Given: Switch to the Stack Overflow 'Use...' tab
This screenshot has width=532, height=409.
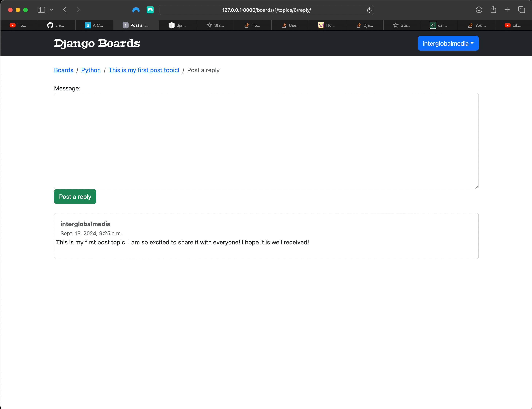Looking at the screenshot, I should (x=290, y=25).
